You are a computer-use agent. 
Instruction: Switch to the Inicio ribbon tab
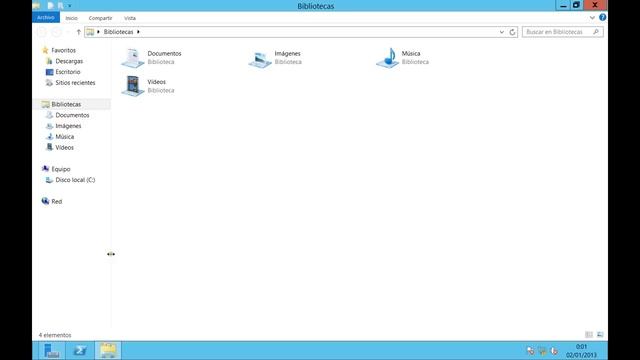[71, 18]
